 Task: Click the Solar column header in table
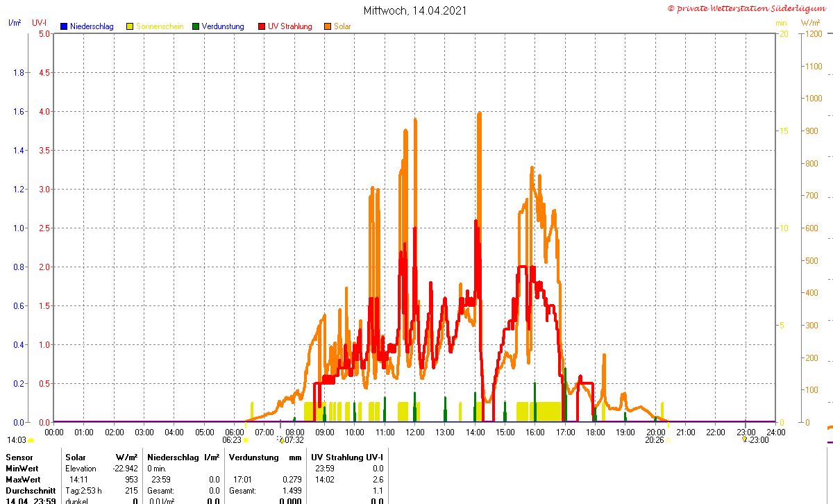tap(76, 457)
